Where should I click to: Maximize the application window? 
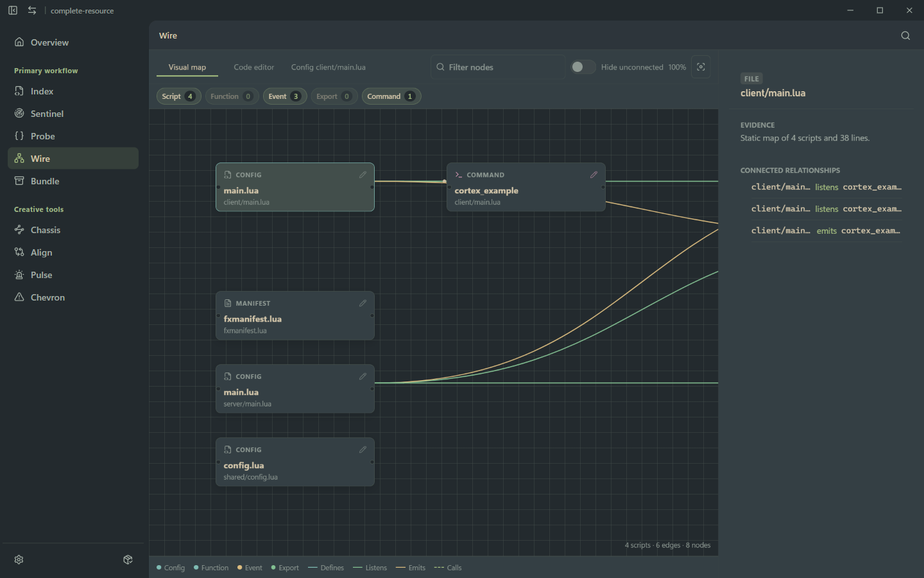click(x=880, y=10)
